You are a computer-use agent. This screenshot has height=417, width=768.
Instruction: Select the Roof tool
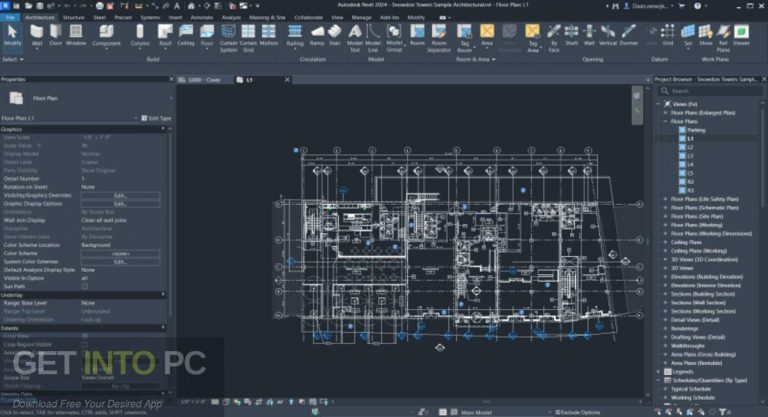[x=165, y=36]
